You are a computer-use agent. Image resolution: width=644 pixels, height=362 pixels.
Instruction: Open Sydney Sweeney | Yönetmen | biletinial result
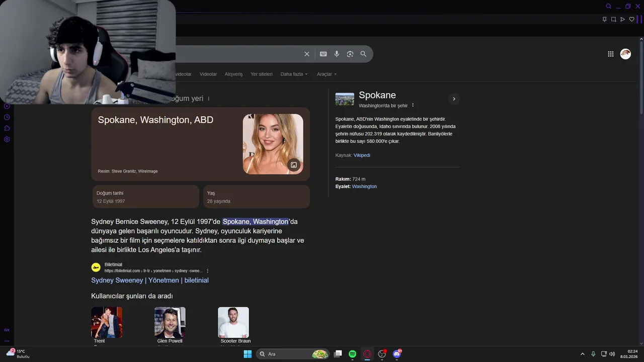(150, 280)
